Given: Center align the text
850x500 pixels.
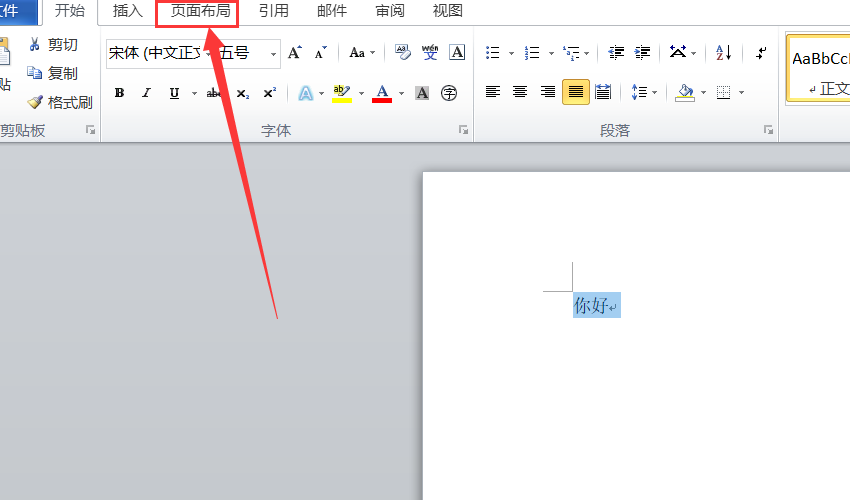Looking at the screenshot, I should [x=520, y=92].
